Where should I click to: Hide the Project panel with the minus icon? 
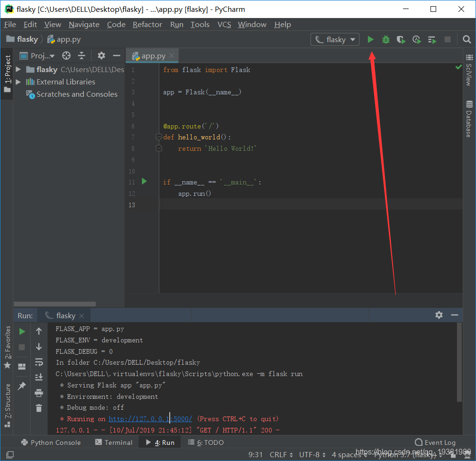pos(117,55)
